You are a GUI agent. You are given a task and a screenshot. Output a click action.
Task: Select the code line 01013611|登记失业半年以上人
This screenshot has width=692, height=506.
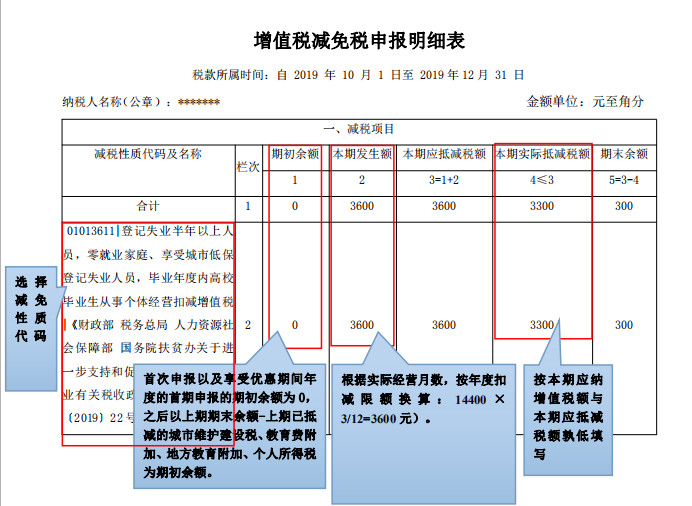pyautogui.click(x=150, y=231)
